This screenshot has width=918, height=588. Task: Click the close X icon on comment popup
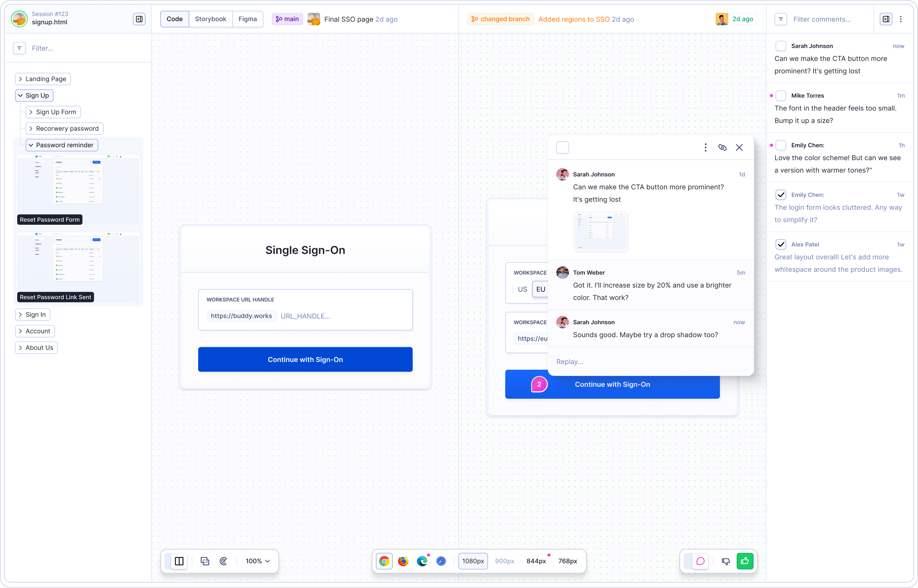[739, 147]
